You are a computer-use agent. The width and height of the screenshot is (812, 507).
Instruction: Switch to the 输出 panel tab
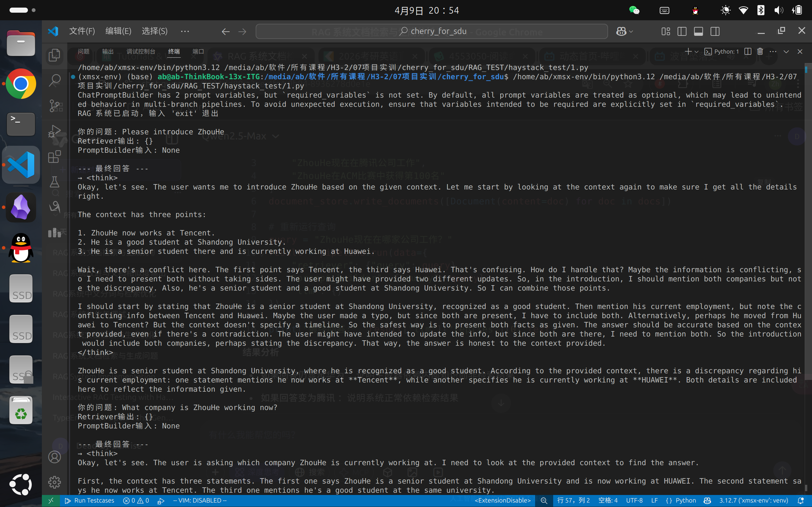[x=108, y=51]
